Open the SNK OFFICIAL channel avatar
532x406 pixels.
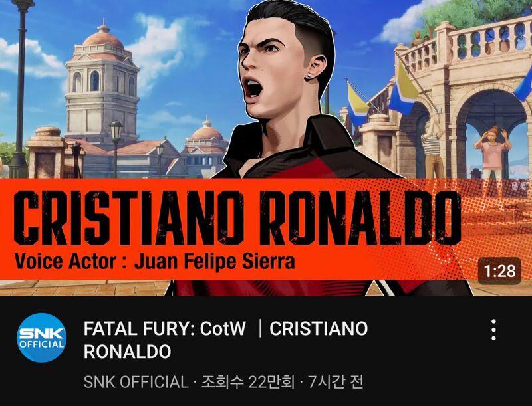(x=41, y=338)
